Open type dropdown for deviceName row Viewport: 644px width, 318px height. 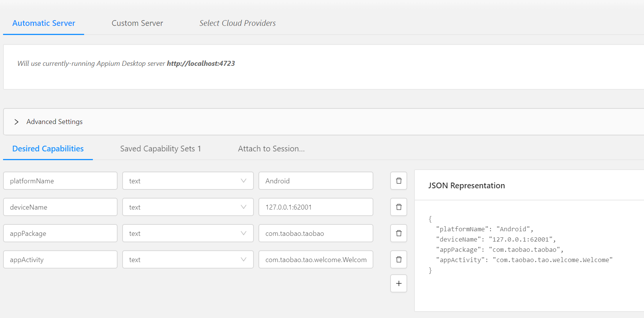(x=188, y=207)
